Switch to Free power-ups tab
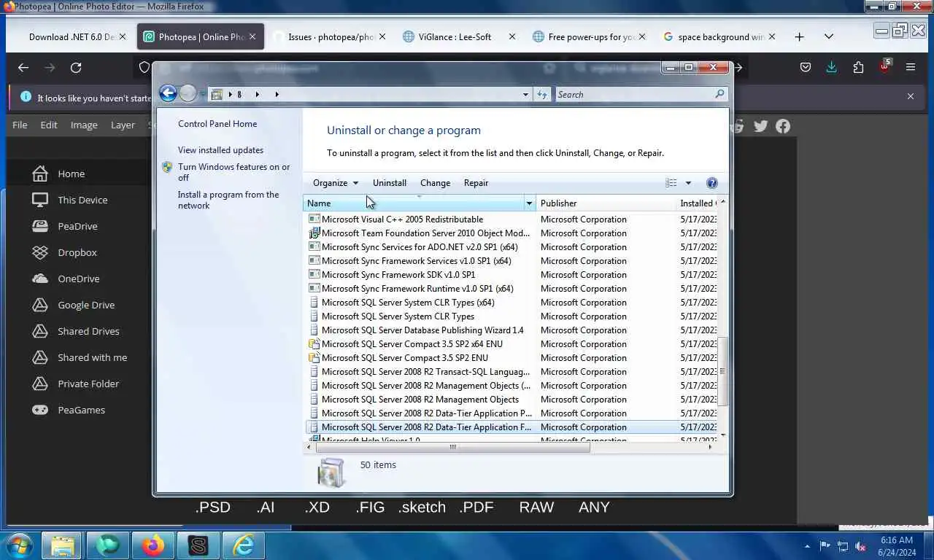The image size is (934, 560). pos(590,36)
